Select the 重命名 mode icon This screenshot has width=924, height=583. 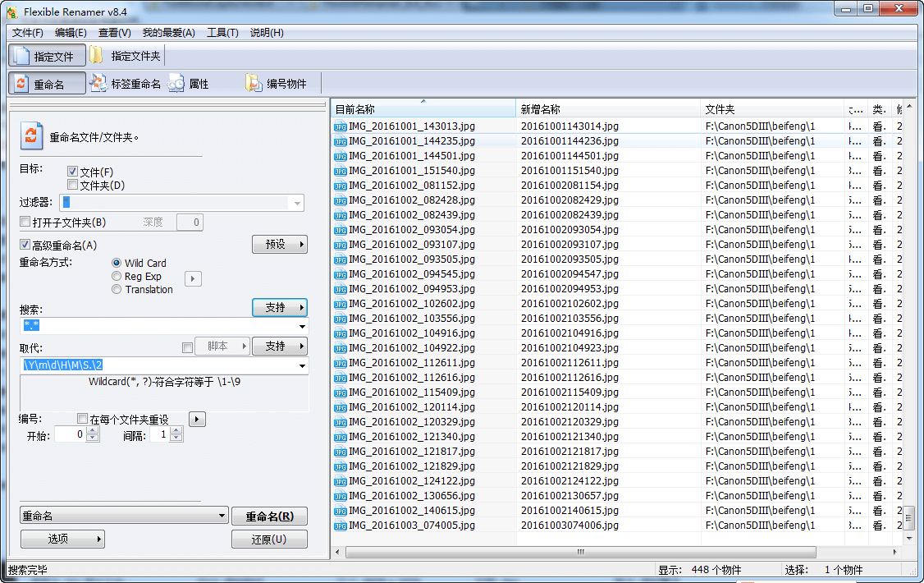coord(21,84)
